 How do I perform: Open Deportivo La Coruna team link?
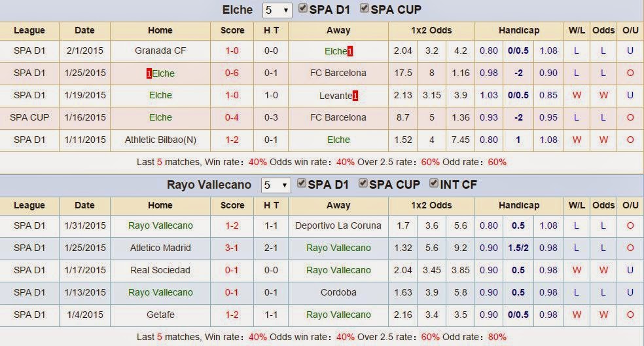point(338,225)
